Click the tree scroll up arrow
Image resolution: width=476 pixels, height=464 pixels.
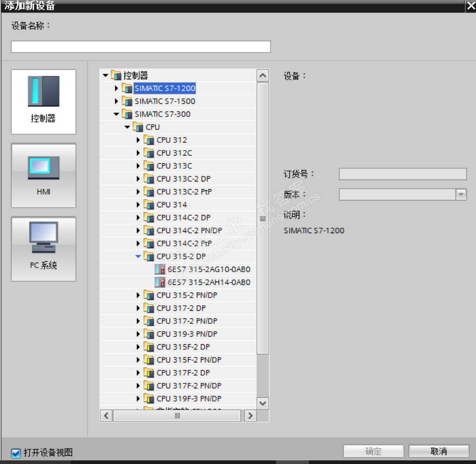pyautogui.click(x=263, y=75)
